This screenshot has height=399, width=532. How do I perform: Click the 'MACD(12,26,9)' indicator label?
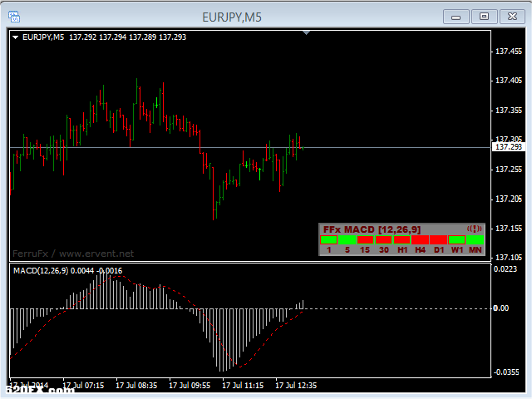41,271
